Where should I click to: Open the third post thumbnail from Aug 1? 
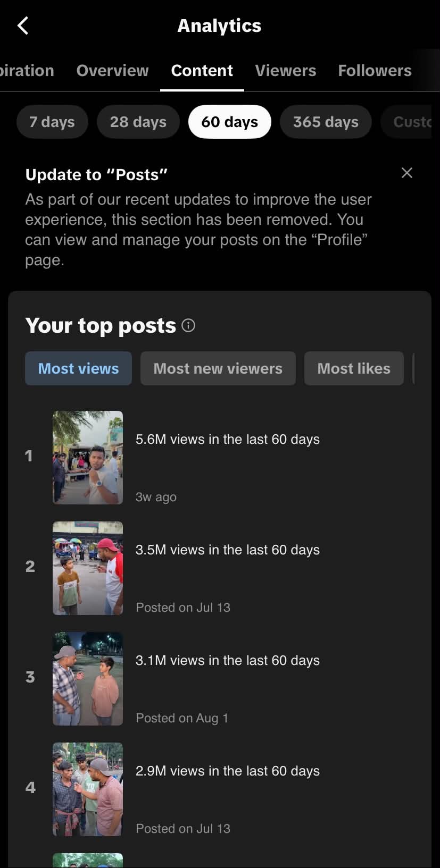88,679
